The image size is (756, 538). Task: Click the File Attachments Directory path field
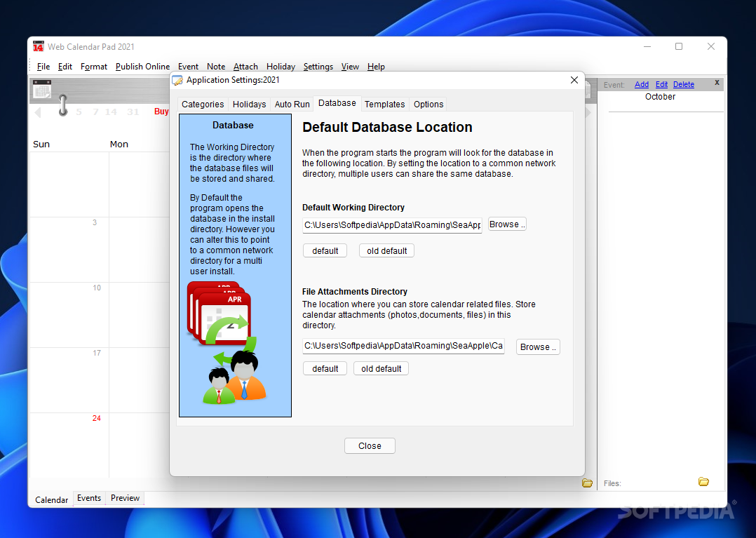coord(403,346)
